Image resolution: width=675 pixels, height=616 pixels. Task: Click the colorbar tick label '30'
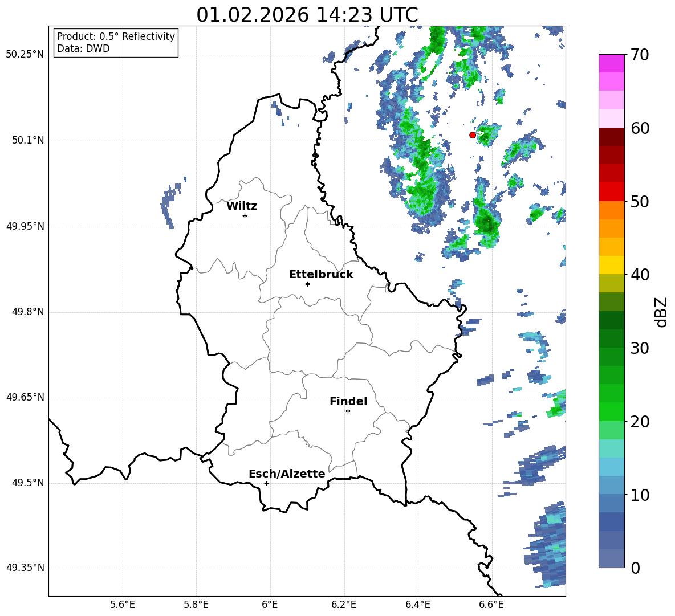[640, 348]
